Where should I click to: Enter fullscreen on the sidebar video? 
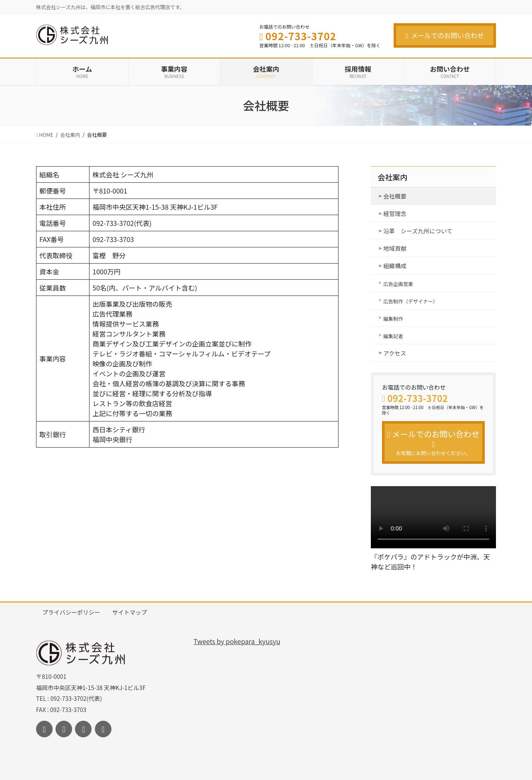(x=466, y=528)
